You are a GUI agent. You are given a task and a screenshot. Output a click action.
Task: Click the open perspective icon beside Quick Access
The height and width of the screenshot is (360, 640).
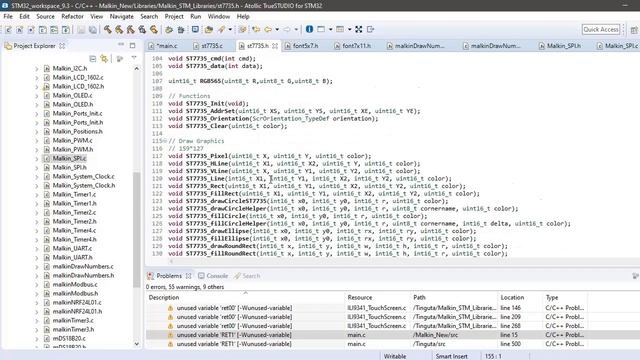634,30
